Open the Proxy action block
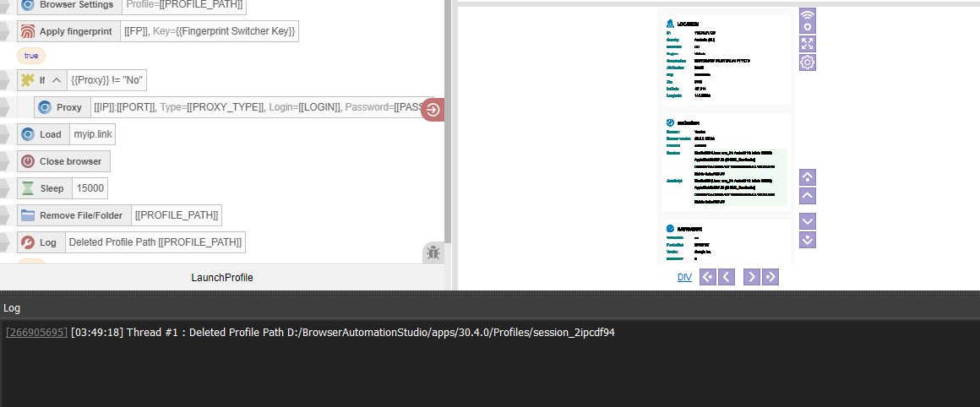Screen dimensions: 980x407 tap(61, 107)
